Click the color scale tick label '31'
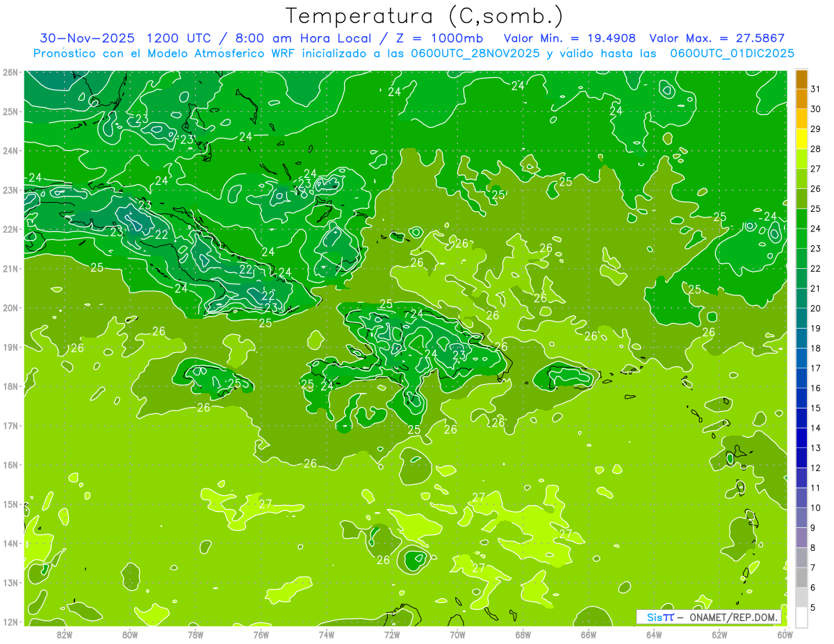This screenshot has height=644, width=834. pos(816,89)
